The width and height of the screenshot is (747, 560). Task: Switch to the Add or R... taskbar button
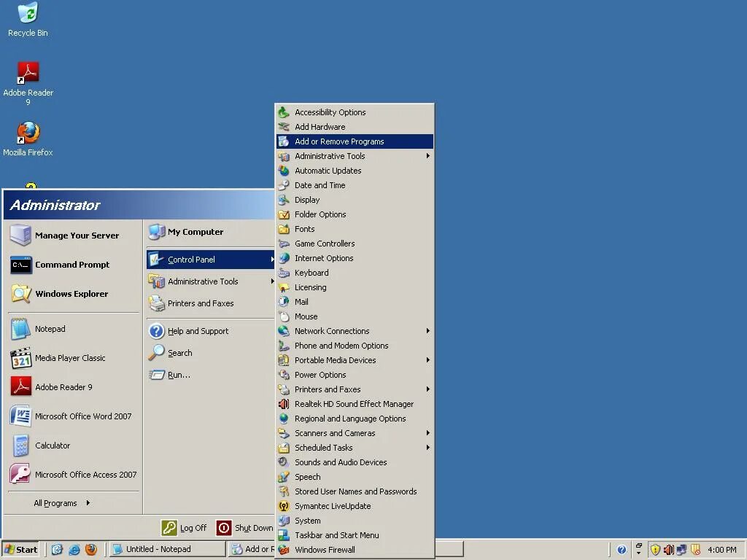252,550
